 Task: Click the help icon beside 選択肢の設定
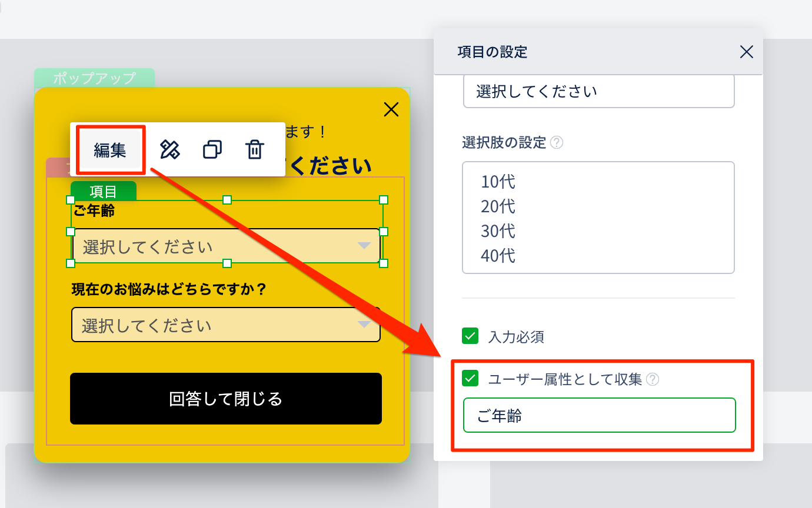(x=556, y=143)
